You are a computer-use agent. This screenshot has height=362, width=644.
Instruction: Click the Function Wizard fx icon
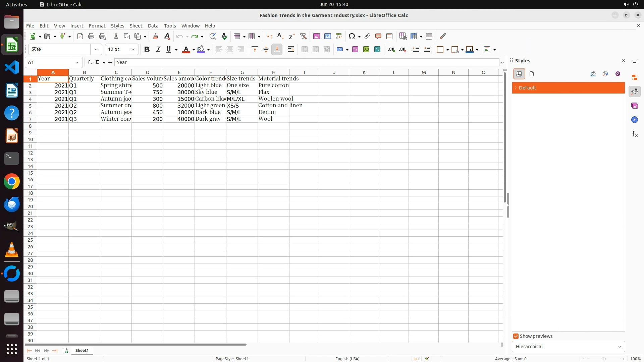pos(90,62)
